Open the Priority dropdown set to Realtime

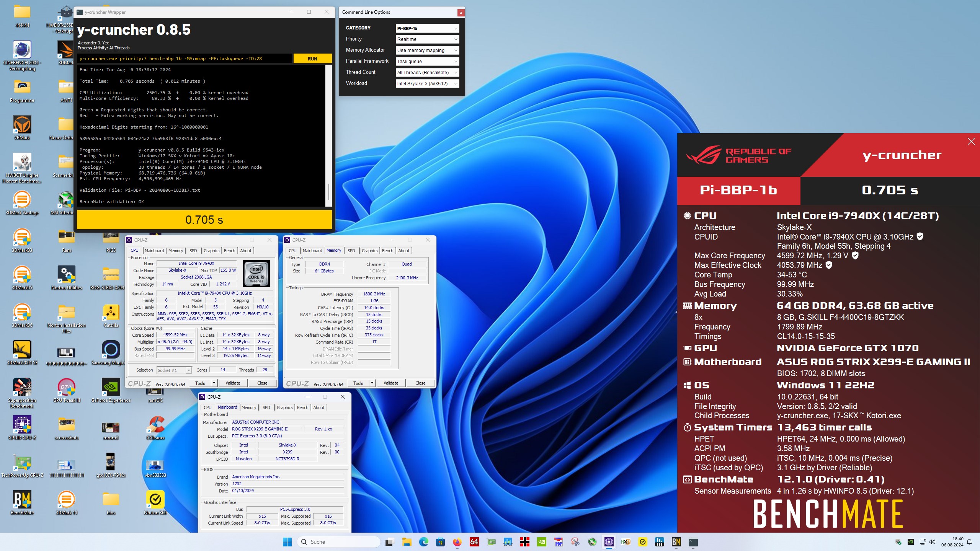(427, 39)
